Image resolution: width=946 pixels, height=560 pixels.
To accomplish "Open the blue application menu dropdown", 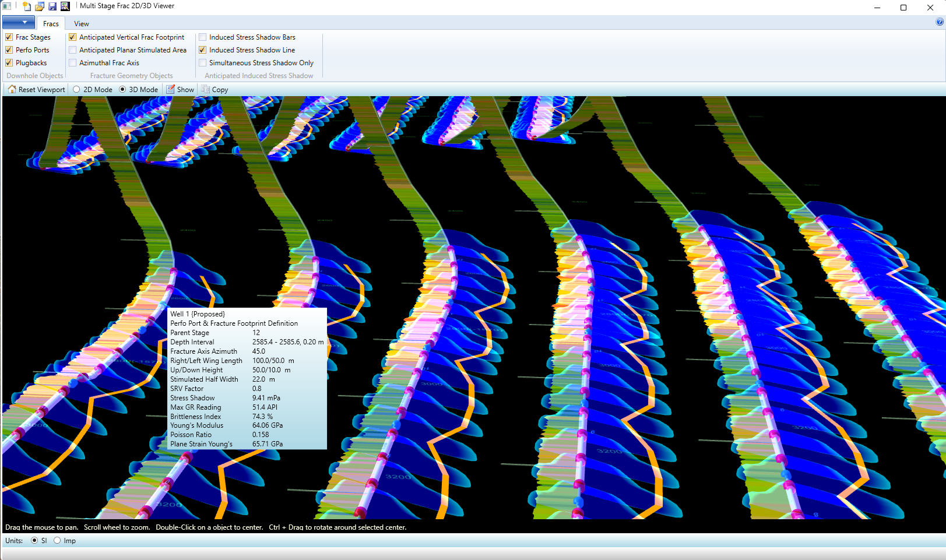I will tap(19, 23).
